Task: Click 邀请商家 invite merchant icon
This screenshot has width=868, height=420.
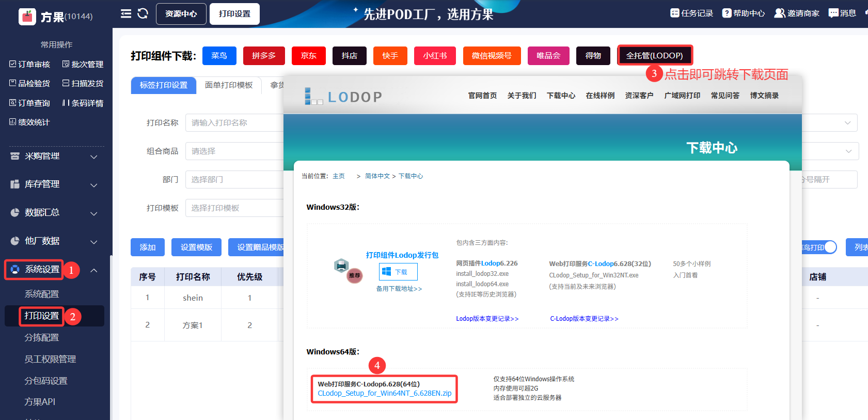Action: pos(779,13)
